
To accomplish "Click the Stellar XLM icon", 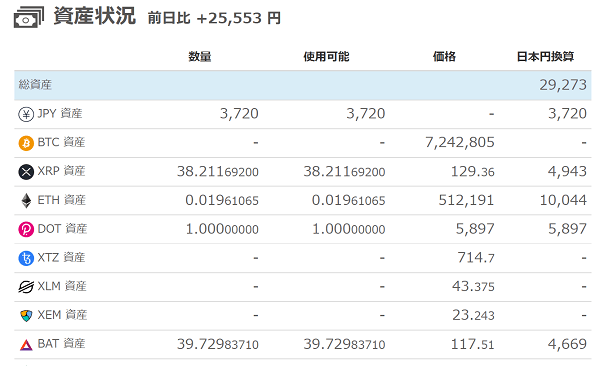I will [x=26, y=286].
